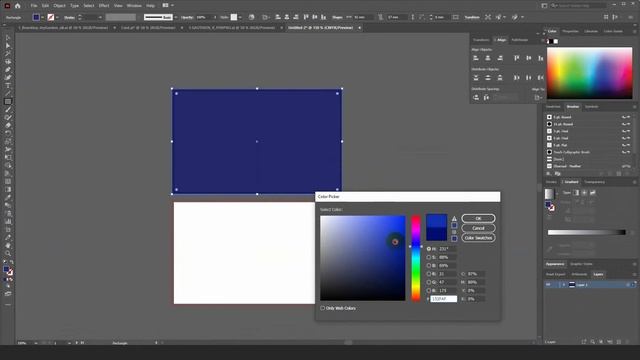Viewport: 640px width, 360px height.
Task: Select the Eyedropper tool
Action: 8,198
